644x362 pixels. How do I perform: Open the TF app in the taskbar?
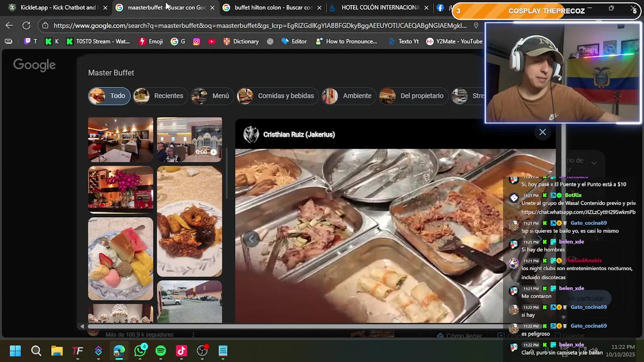(77, 351)
